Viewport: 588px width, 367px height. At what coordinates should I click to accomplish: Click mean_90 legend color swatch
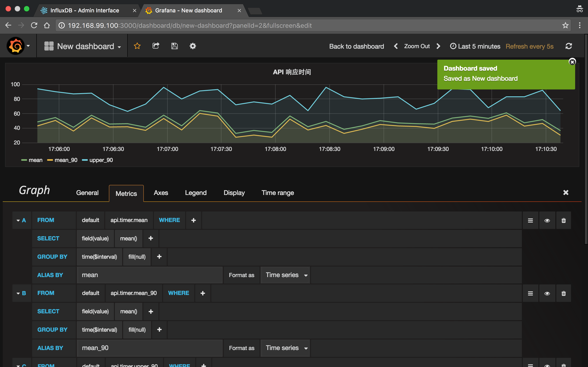click(50, 160)
